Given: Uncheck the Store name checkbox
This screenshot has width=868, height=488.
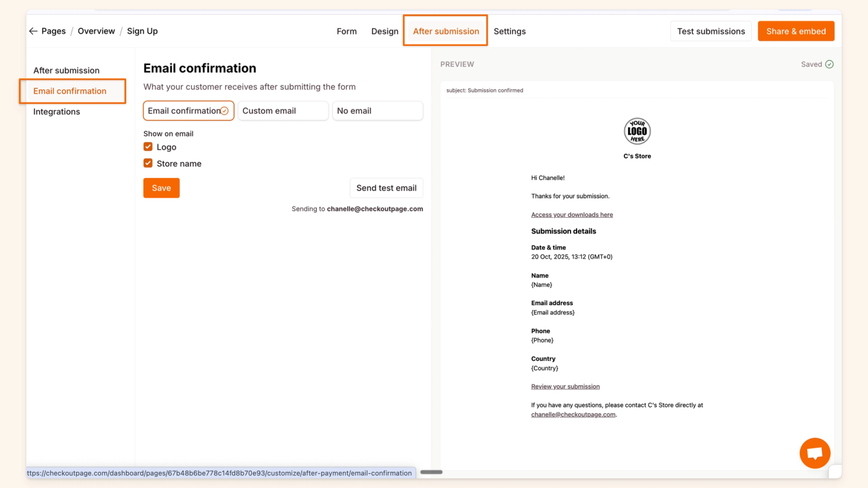Looking at the screenshot, I should click(148, 163).
